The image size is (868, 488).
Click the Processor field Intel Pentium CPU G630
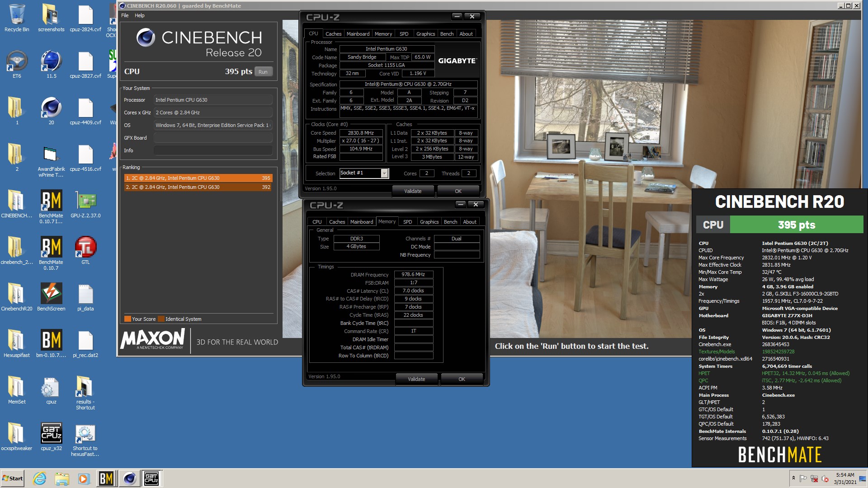coord(213,100)
